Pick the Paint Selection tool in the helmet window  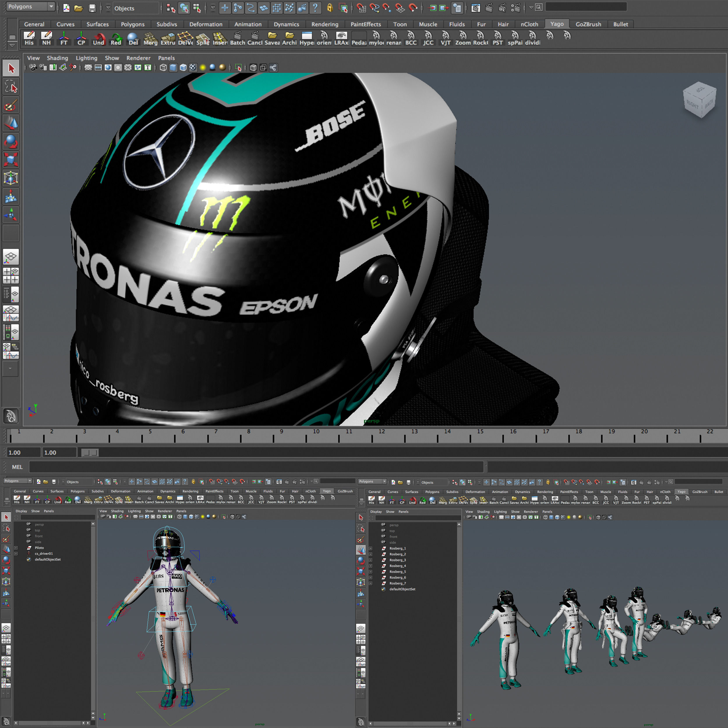point(11,105)
